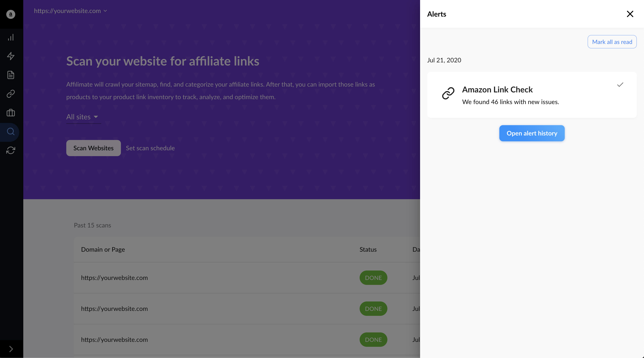Click the Mark all as read button

coord(612,41)
